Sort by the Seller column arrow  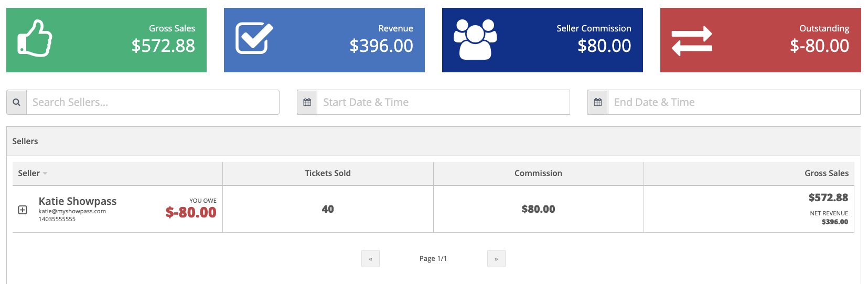[45, 173]
